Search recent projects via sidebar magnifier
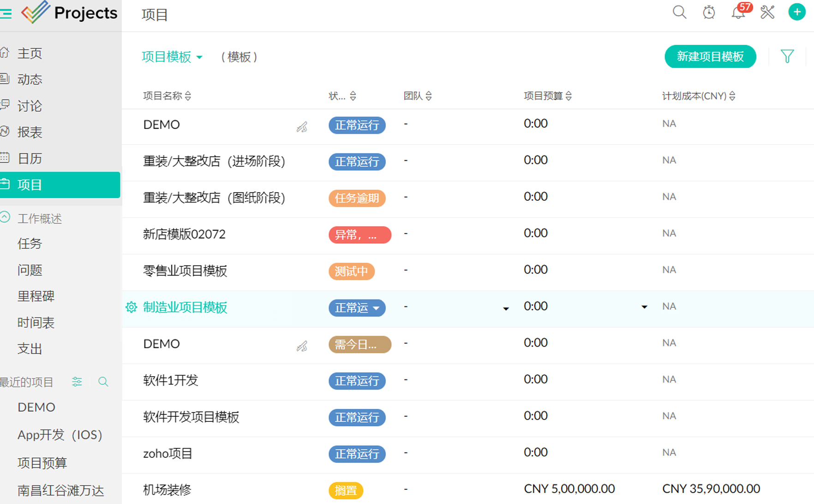 (103, 382)
